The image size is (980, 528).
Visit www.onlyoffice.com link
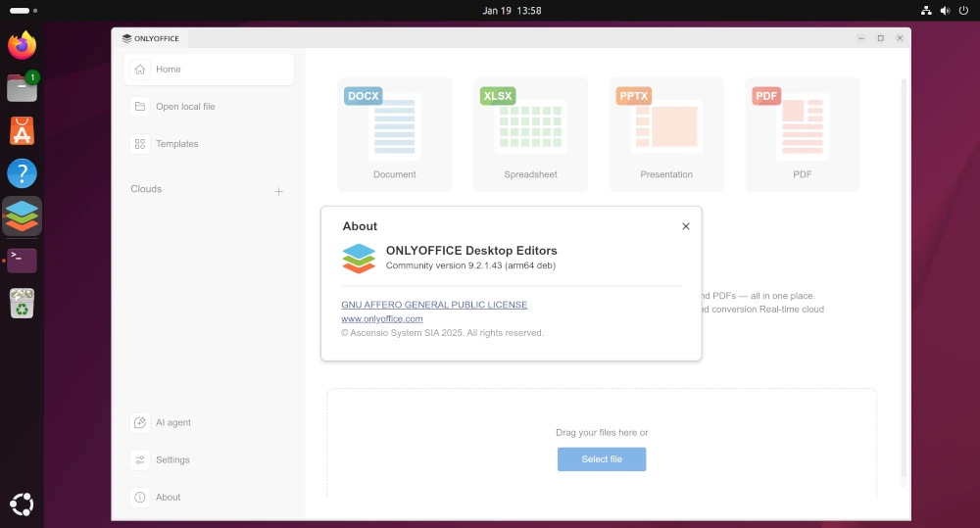click(382, 318)
